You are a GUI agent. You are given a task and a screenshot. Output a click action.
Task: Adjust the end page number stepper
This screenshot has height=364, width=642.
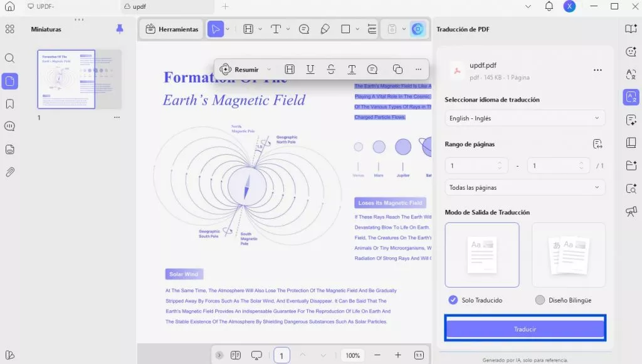pos(581,165)
